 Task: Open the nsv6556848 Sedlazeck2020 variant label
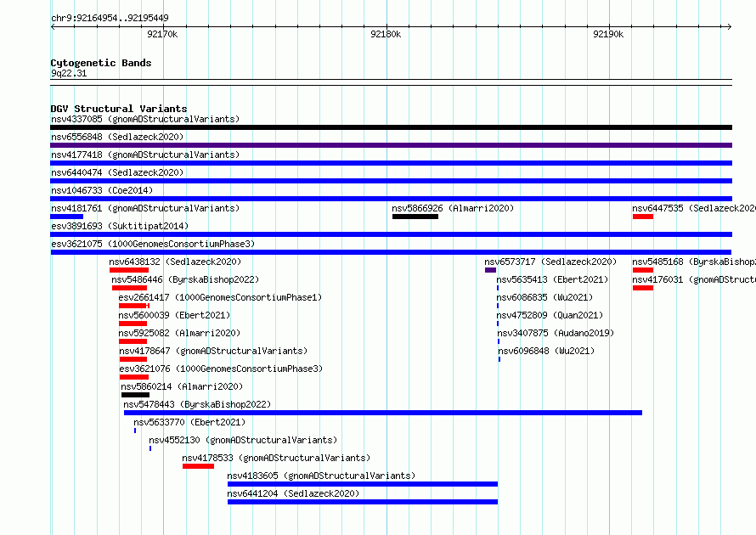click(117, 137)
